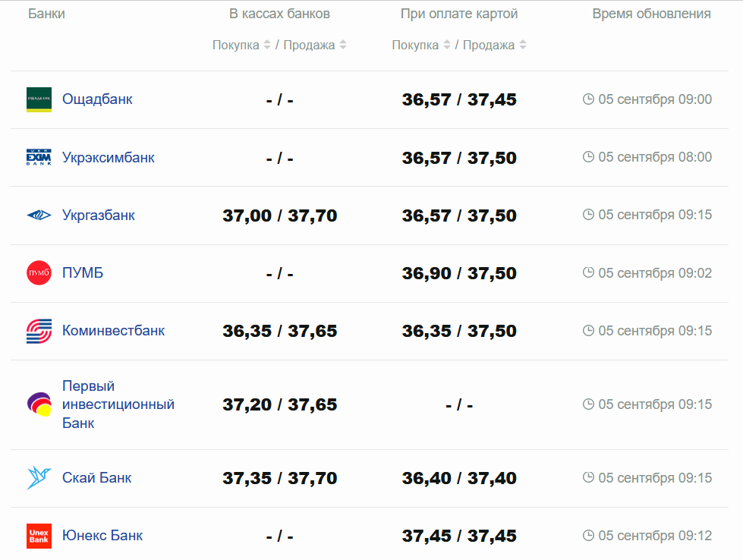
Task: Open the Ощадбанк bank link
Action: click(x=97, y=99)
